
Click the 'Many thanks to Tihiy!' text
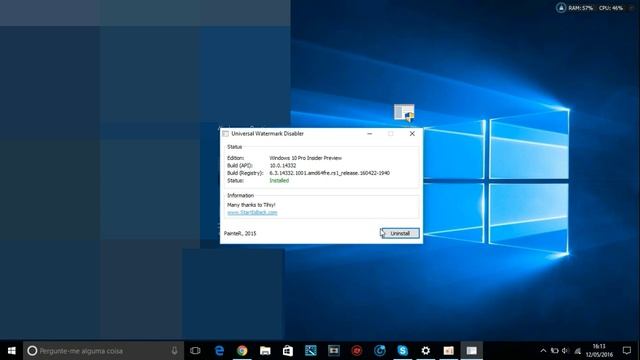[x=251, y=205]
